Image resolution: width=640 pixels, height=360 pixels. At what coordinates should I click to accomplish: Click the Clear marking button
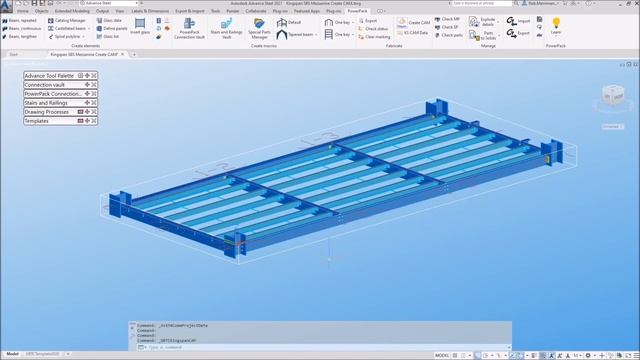[374, 37]
